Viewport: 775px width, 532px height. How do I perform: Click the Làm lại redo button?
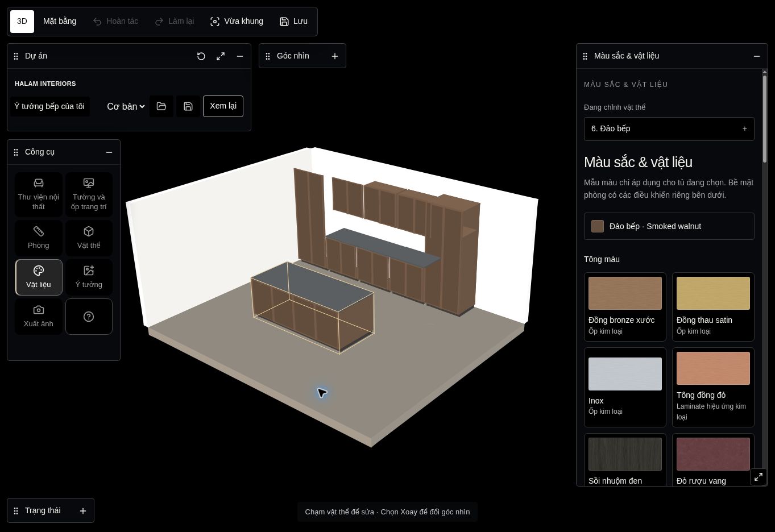(x=175, y=22)
